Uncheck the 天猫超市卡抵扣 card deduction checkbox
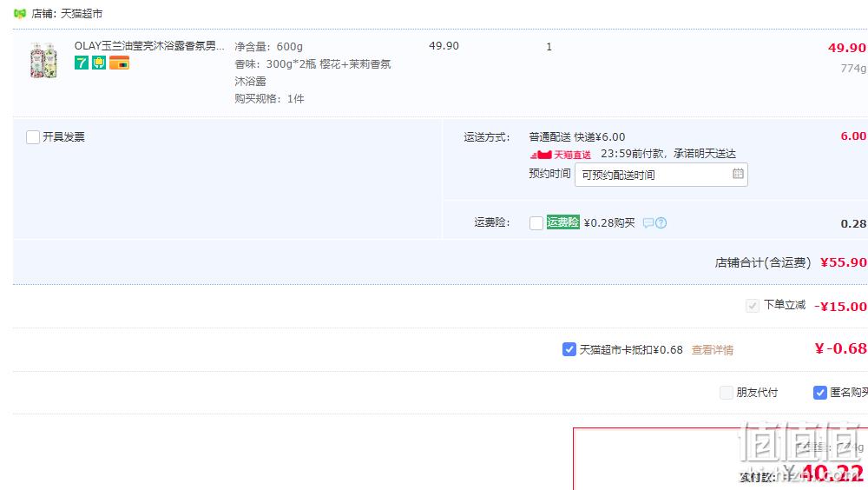Image resolution: width=868 pixels, height=490 pixels. 569,349
